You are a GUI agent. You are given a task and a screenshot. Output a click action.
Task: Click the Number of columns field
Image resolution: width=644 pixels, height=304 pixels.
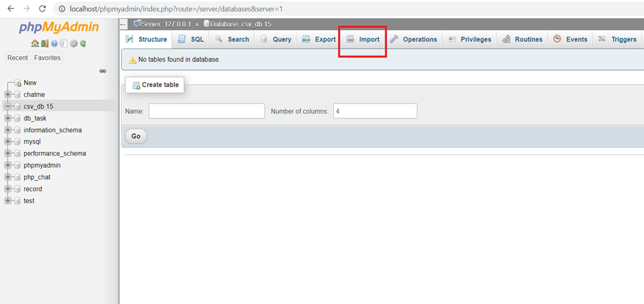[376, 111]
